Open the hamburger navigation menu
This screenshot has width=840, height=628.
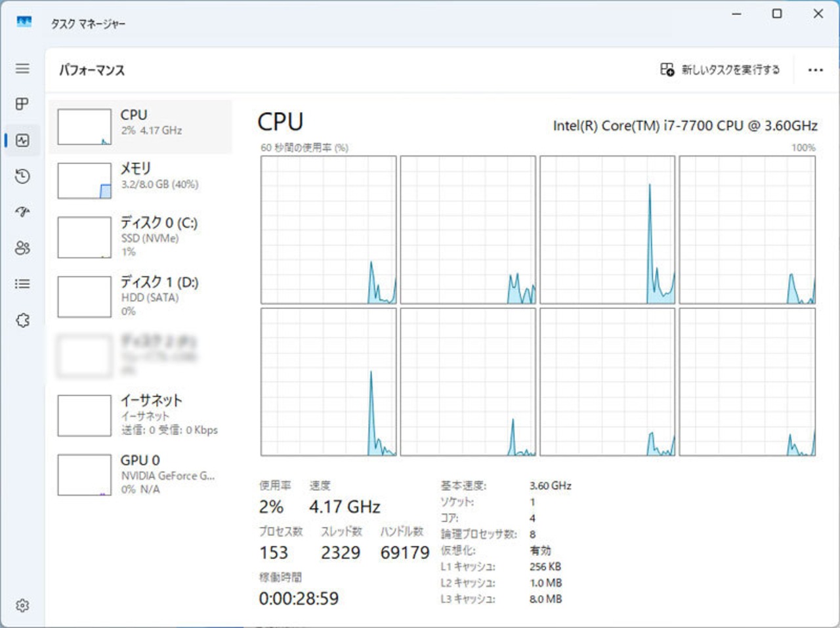[x=22, y=68]
